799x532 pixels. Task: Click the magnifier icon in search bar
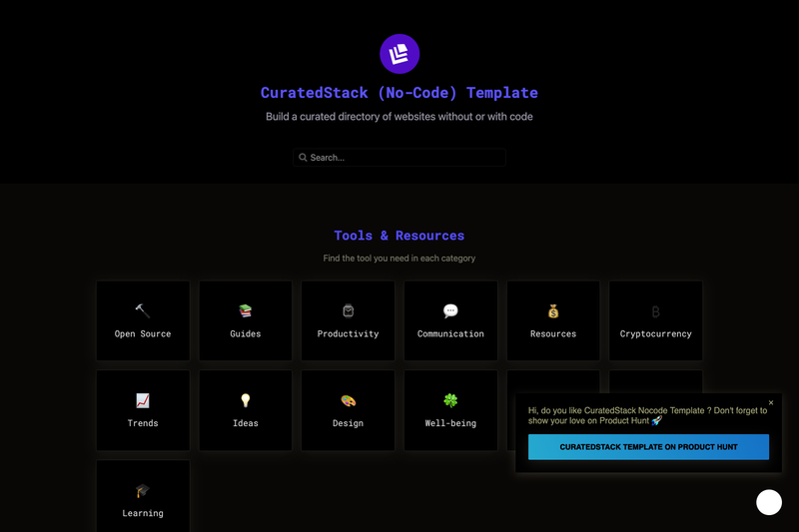coord(303,158)
